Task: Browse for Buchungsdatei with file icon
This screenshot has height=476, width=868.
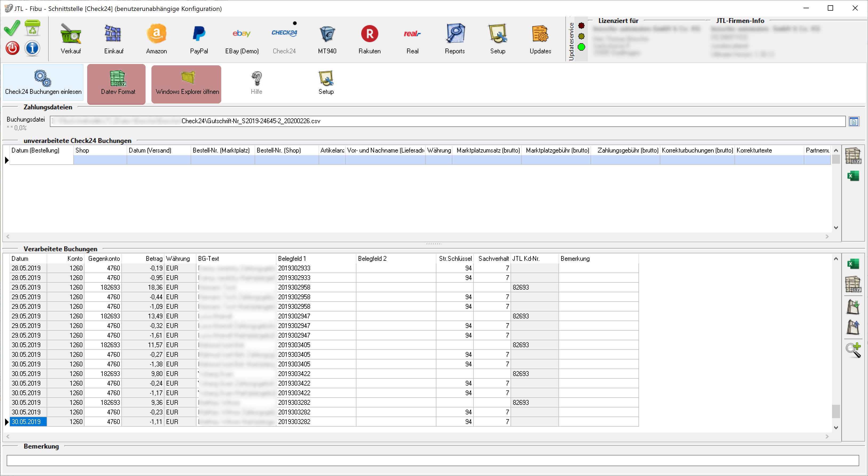Action: [x=854, y=122]
